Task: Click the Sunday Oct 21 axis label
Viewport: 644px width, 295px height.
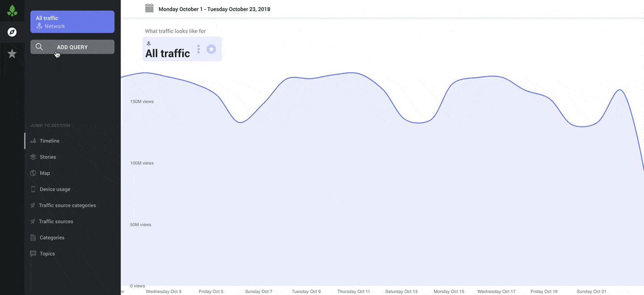Action: pos(592,291)
